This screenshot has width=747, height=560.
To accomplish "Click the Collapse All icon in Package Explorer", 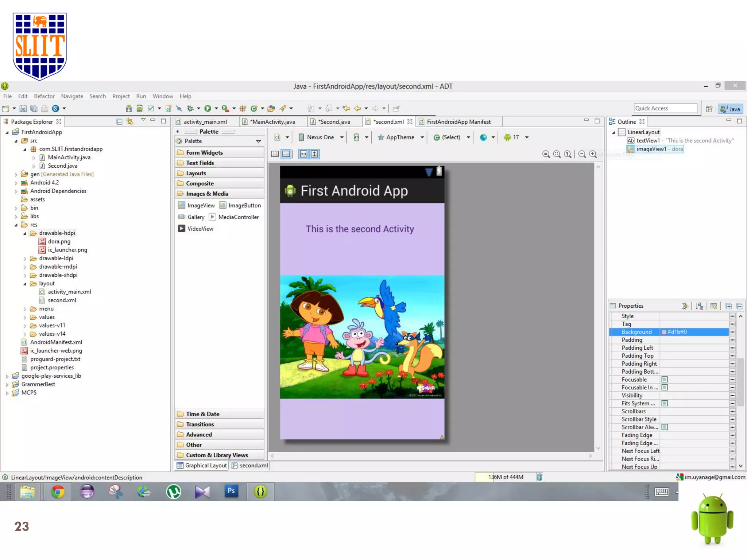I will (x=119, y=122).
